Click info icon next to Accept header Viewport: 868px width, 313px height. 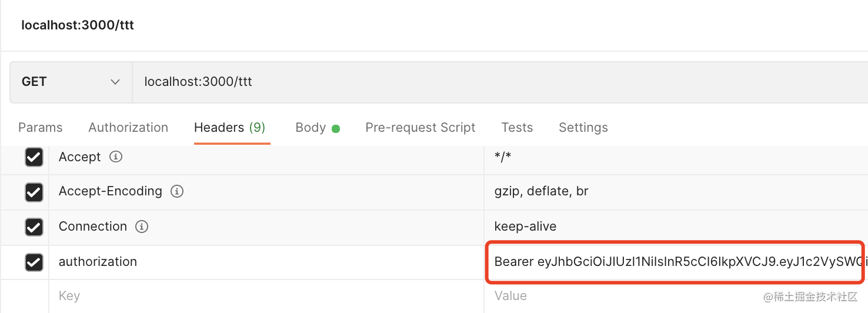[x=116, y=157]
